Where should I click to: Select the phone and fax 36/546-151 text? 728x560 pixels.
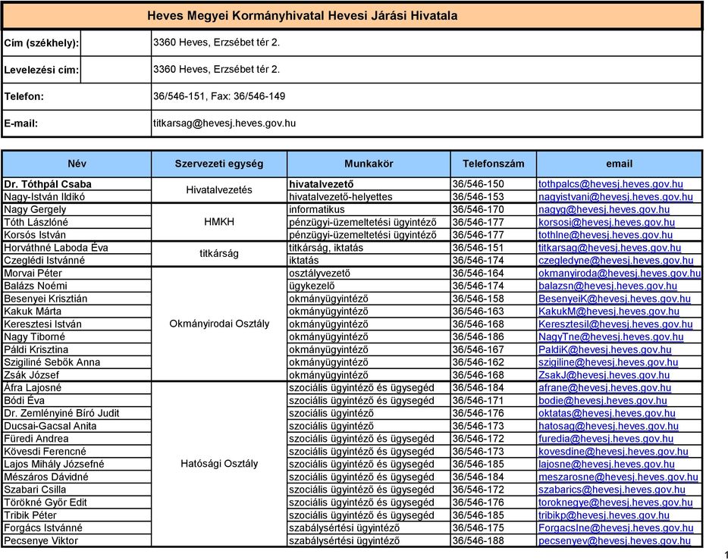click(x=219, y=96)
